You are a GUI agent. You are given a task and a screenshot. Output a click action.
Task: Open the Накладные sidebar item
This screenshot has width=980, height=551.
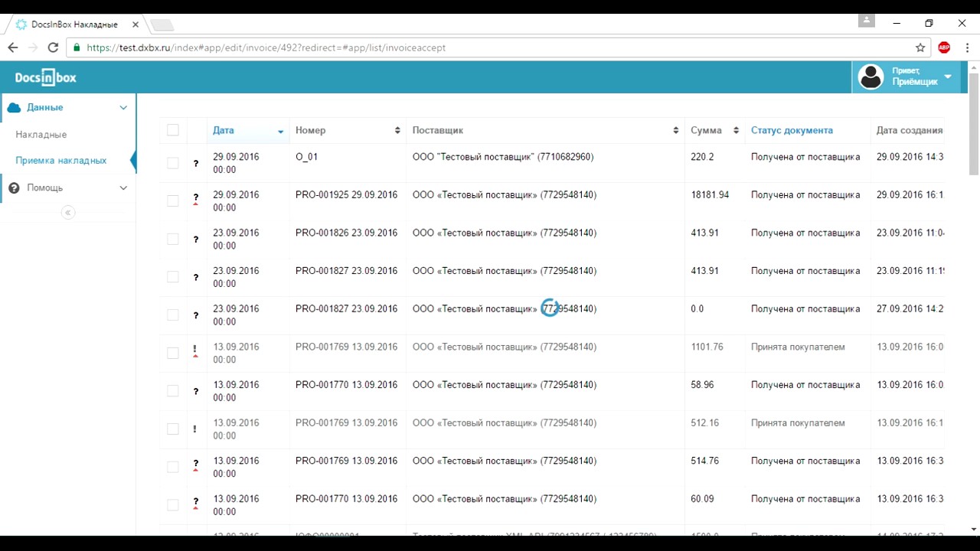click(x=41, y=135)
